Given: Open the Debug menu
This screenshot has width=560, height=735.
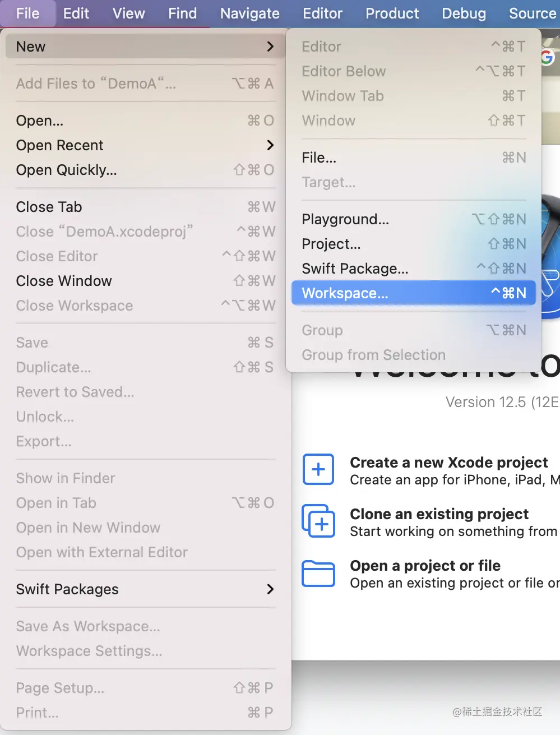Looking at the screenshot, I should pos(464,13).
